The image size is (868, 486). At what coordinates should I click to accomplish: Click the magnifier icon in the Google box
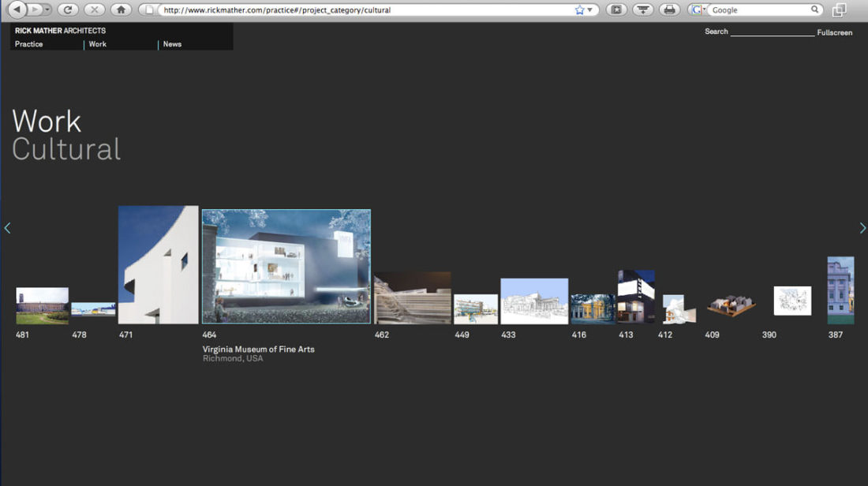coord(815,9)
